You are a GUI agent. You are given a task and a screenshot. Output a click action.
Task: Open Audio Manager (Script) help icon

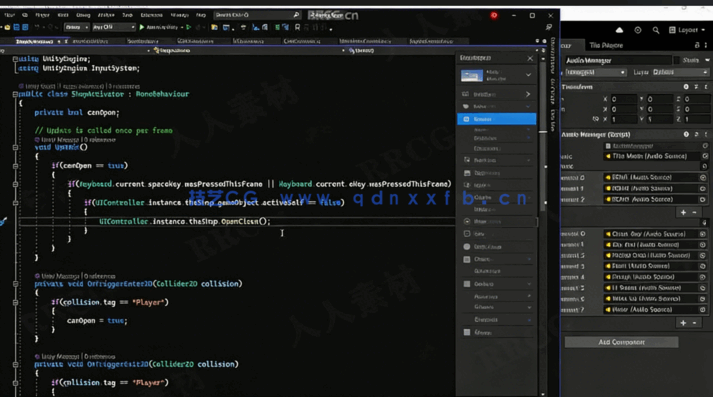click(x=686, y=134)
